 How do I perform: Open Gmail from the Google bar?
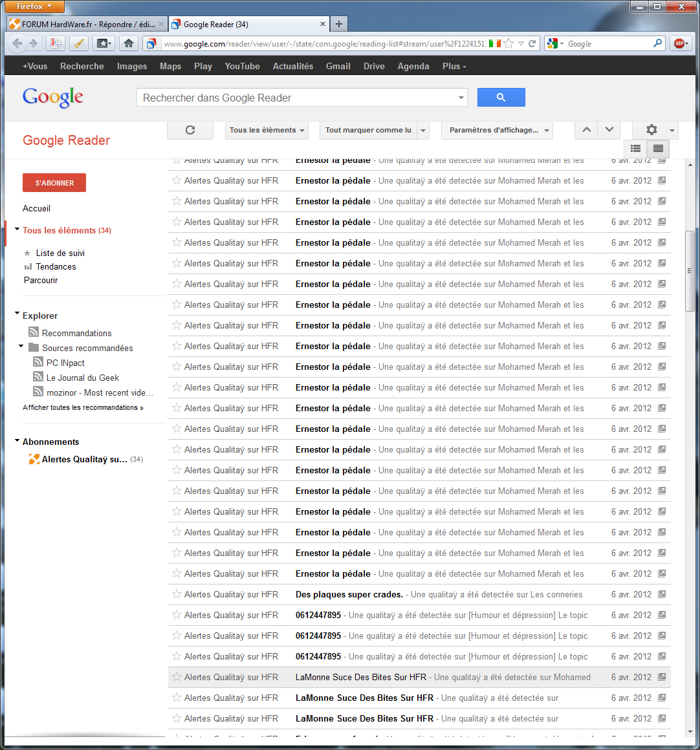click(338, 66)
